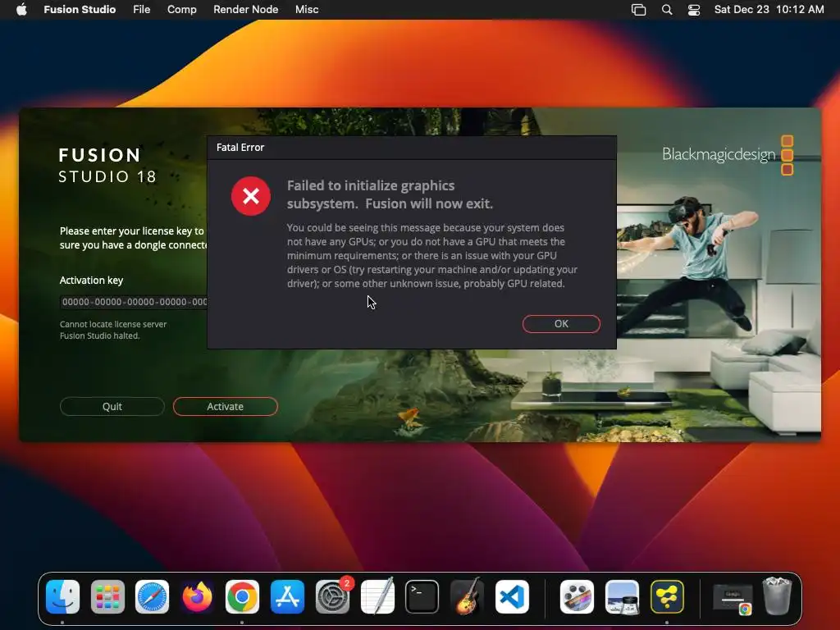Open Terminal from the Dock
This screenshot has height=630, width=840.
(422, 596)
